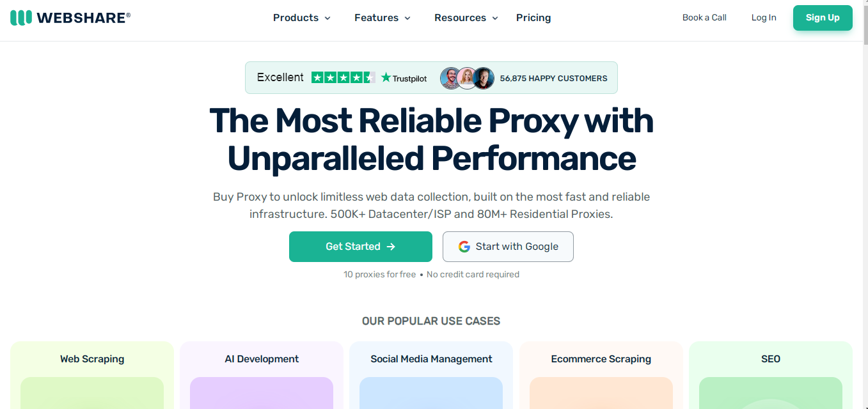Click the Webshare logo icon
This screenshot has height=409, width=868.
21,18
